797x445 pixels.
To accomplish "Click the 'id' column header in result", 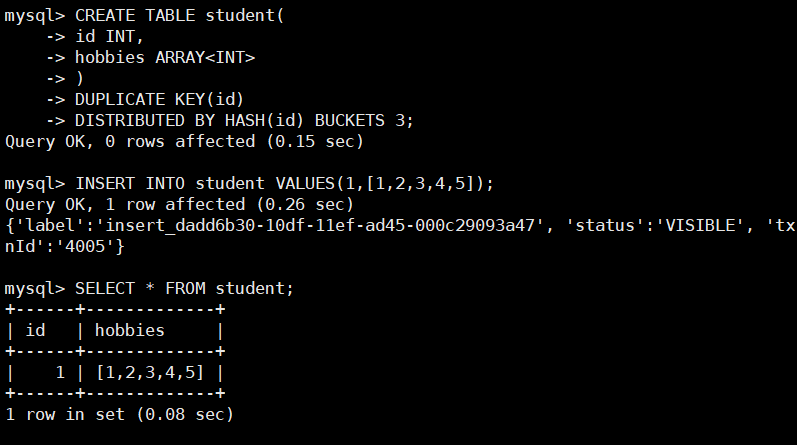I will pyautogui.click(x=36, y=331).
